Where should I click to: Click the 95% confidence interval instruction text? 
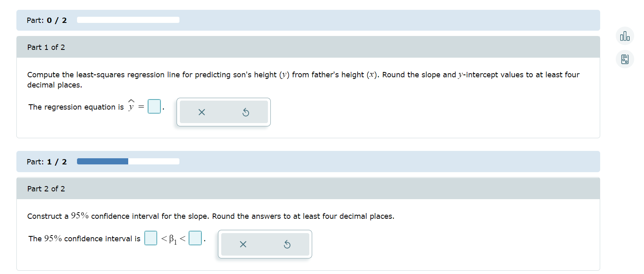tap(211, 216)
